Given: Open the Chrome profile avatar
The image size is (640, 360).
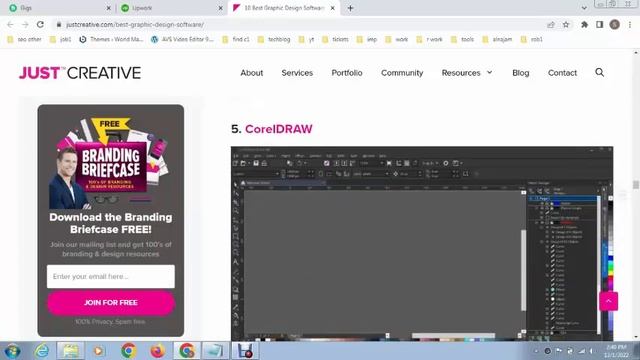Looking at the screenshot, I should point(614,24).
